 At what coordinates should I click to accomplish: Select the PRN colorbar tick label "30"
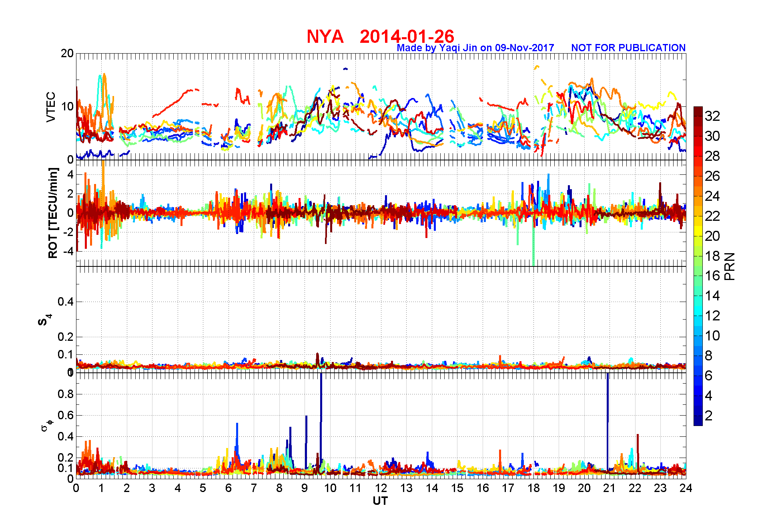[x=712, y=136]
